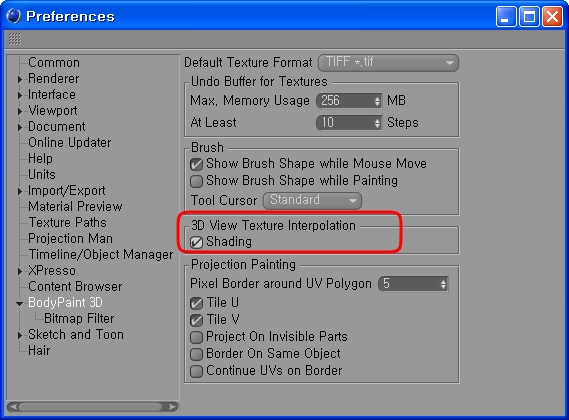
Task: Click the category list horizontal scrollbar
Action: pyautogui.click(x=93, y=407)
